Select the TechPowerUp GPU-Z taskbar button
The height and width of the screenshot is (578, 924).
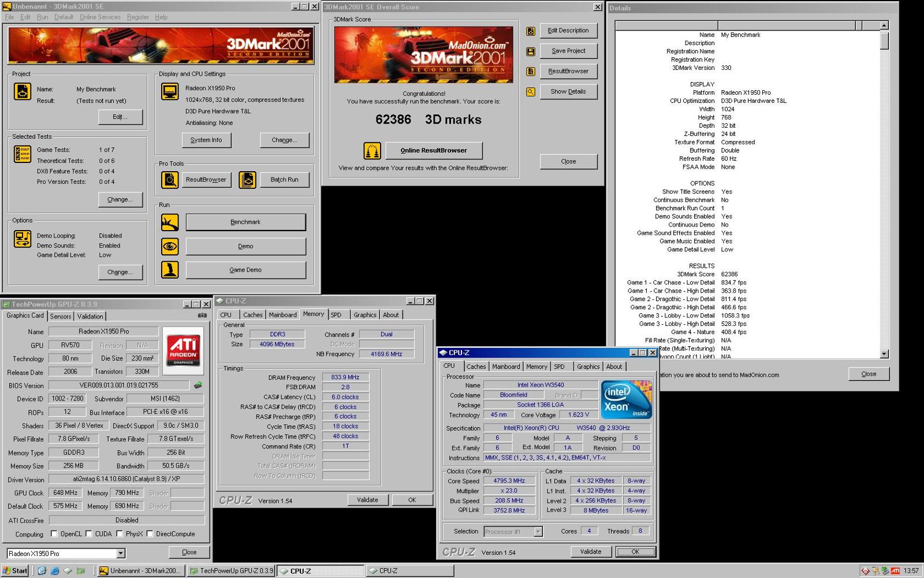(230, 570)
